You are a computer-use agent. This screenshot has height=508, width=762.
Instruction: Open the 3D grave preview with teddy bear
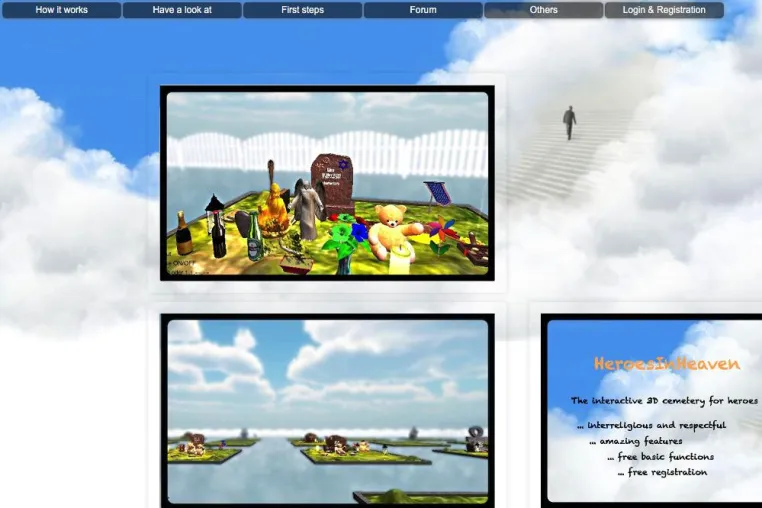[x=327, y=183]
